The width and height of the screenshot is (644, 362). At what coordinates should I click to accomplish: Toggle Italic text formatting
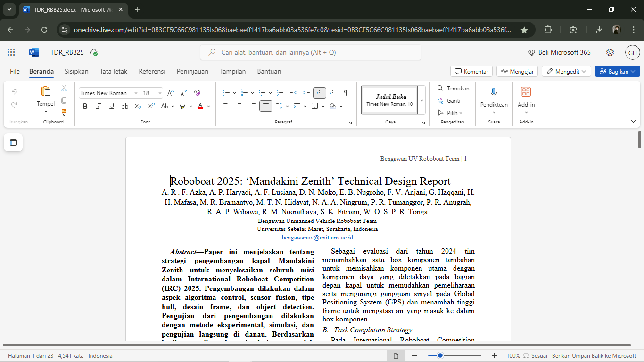pos(99,106)
